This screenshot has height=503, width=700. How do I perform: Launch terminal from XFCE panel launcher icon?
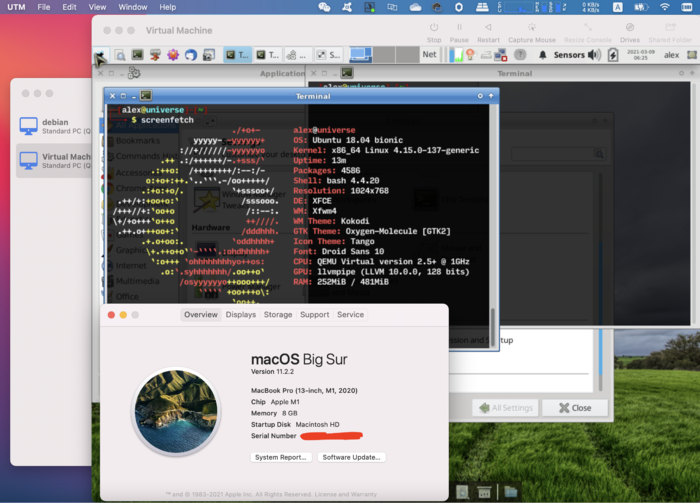[x=138, y=55]
